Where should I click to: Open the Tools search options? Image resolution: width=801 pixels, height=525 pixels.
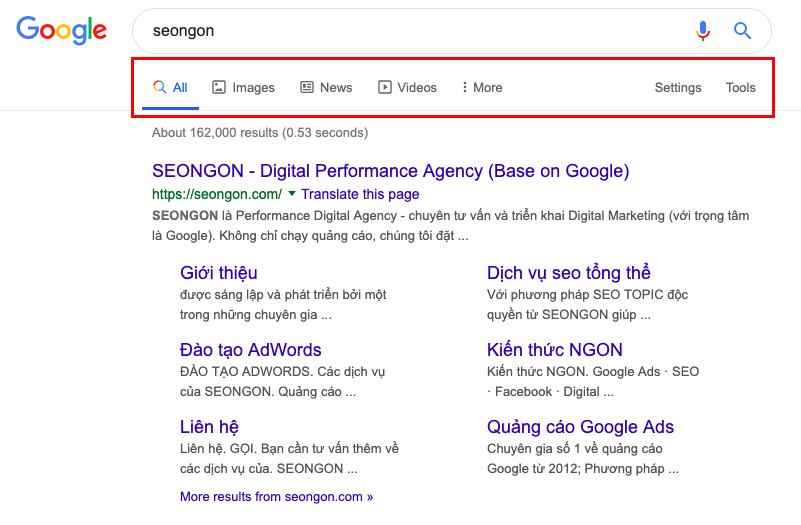point(740,87)
